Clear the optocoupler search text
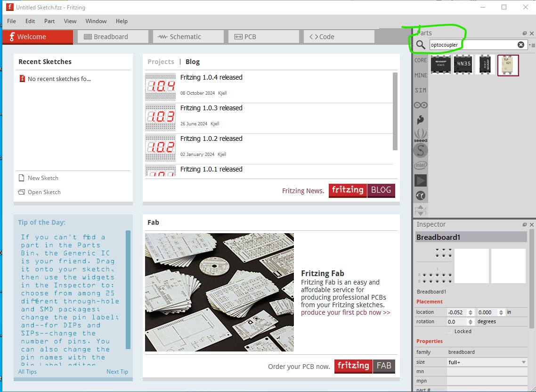Viewport: 536px width, 392px height. coord(520,45)
